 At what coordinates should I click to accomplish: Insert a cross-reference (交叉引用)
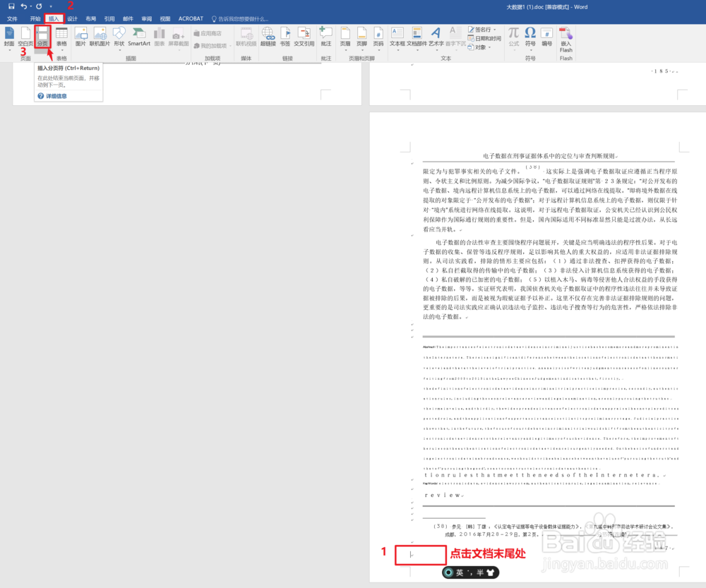pyautogui.click(x=304, y=36)
